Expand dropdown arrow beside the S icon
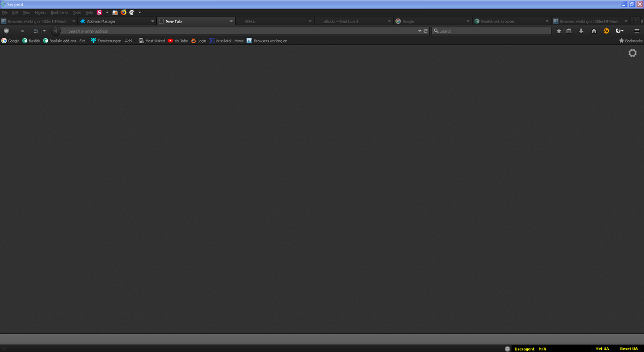The image size is (644, 352). [107, 13]
